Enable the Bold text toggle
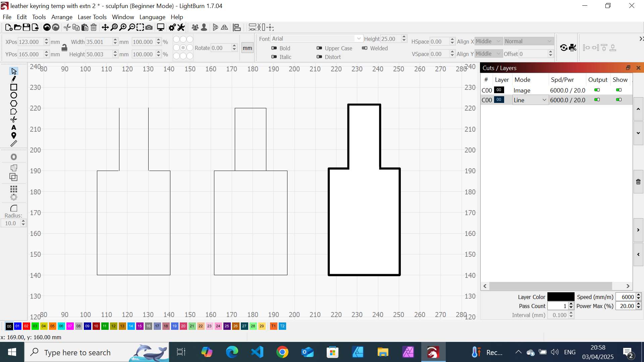Image resolution: width=644 pixels, height=362 pixels. pyautogui.click(x=274, y=48)
